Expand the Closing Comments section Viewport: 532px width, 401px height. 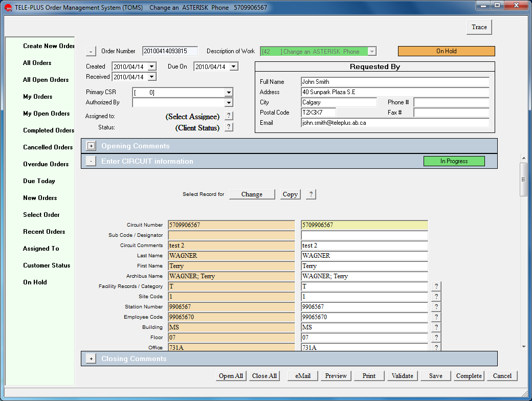coord(91,359)
